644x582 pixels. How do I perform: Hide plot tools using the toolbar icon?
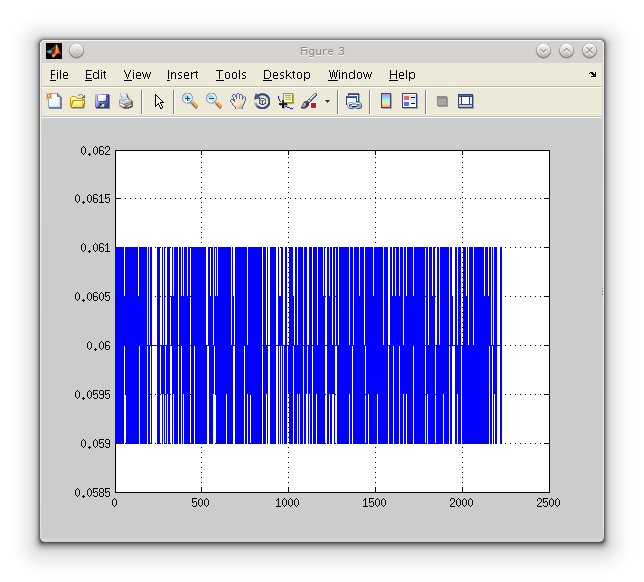tap(442, 101)
